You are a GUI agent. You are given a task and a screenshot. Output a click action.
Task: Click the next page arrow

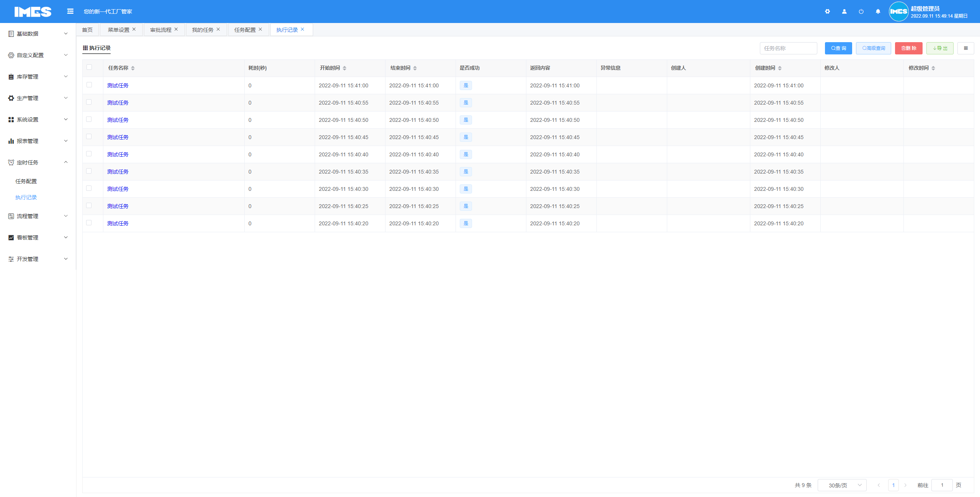[x=905, y=485]
